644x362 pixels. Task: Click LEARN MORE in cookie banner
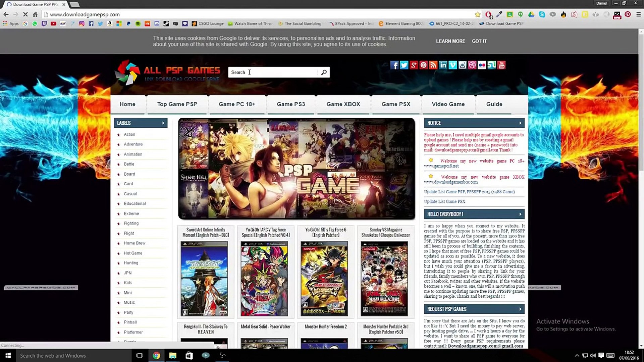[x=450, y=41]
